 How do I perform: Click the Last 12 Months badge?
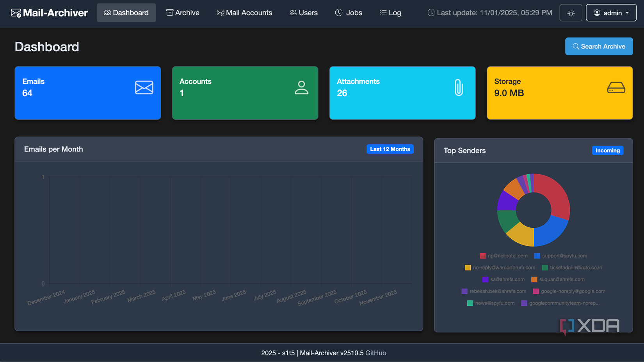point(390,149)
